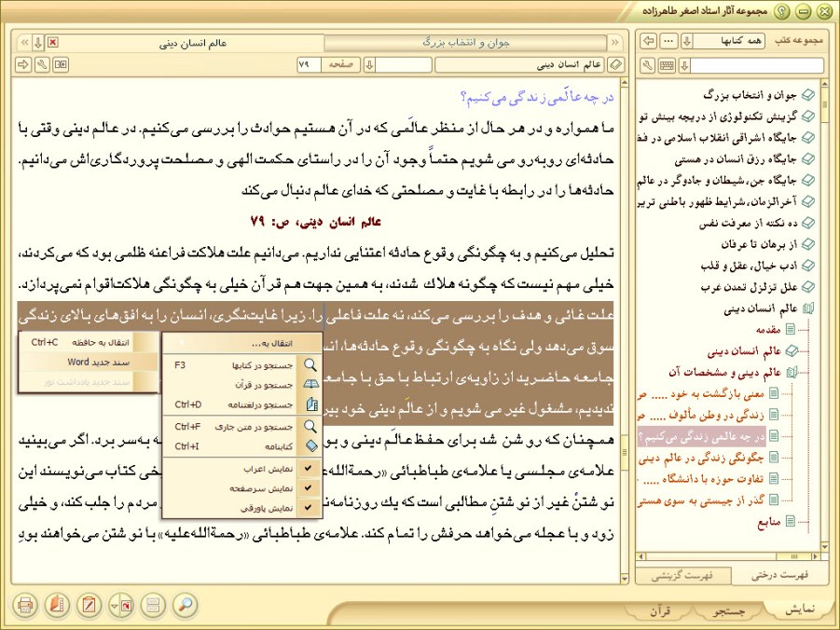Click the page number field showing ٧٩

310,65
